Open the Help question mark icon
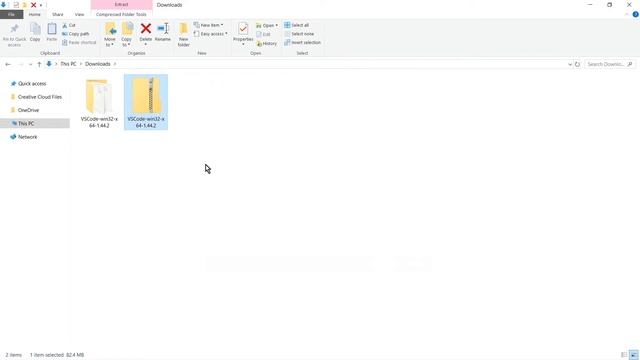The image size is (640, 360). coord(635,14)
